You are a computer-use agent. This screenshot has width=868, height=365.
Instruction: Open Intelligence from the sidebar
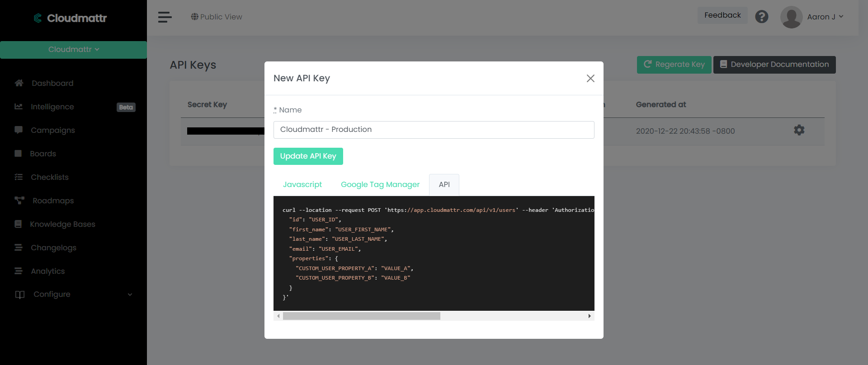tap(52, 107)
